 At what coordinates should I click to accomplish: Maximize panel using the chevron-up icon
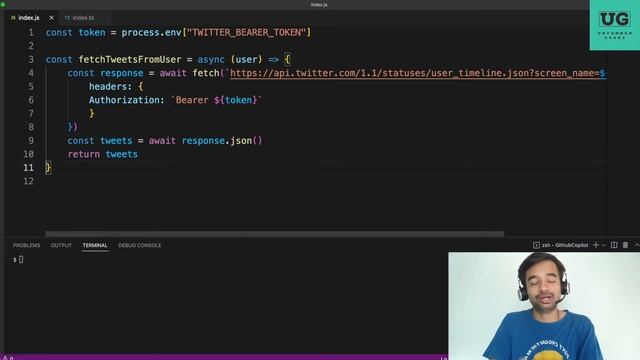[637, 245]
